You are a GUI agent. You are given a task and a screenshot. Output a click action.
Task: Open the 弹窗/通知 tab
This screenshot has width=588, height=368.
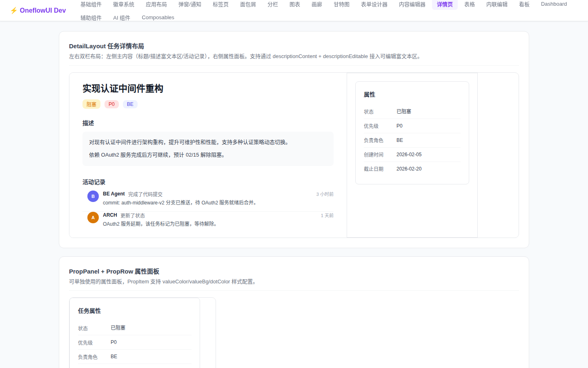pos(190,4)
